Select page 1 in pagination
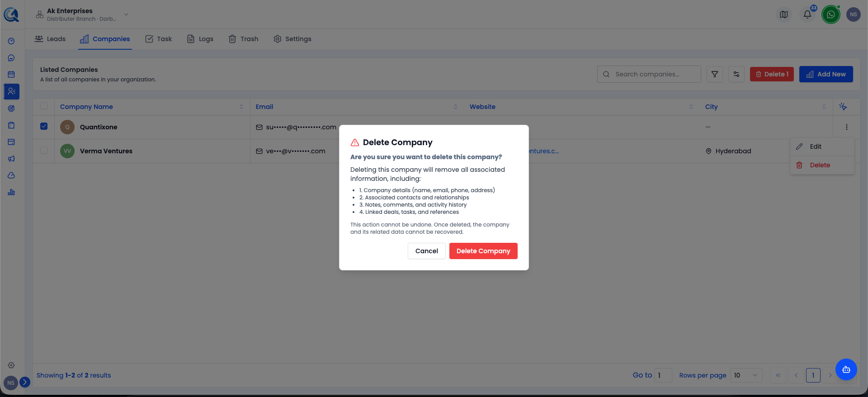 pos(813,375)
